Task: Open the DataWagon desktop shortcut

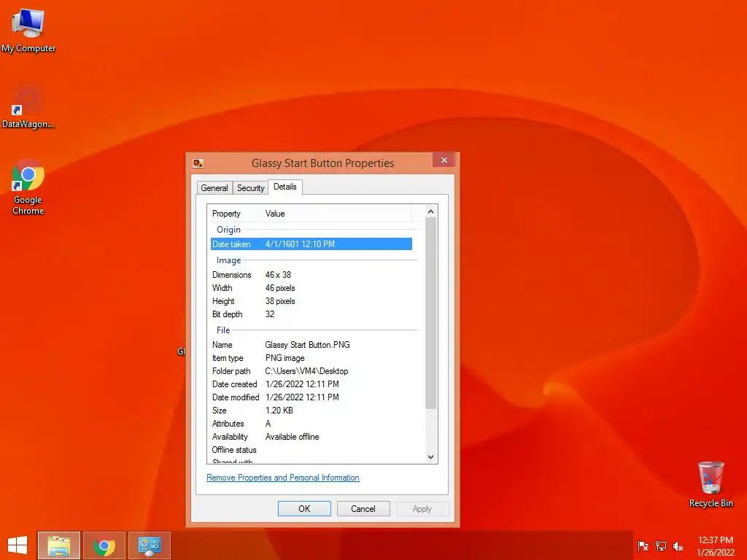Action: point(28,106)
